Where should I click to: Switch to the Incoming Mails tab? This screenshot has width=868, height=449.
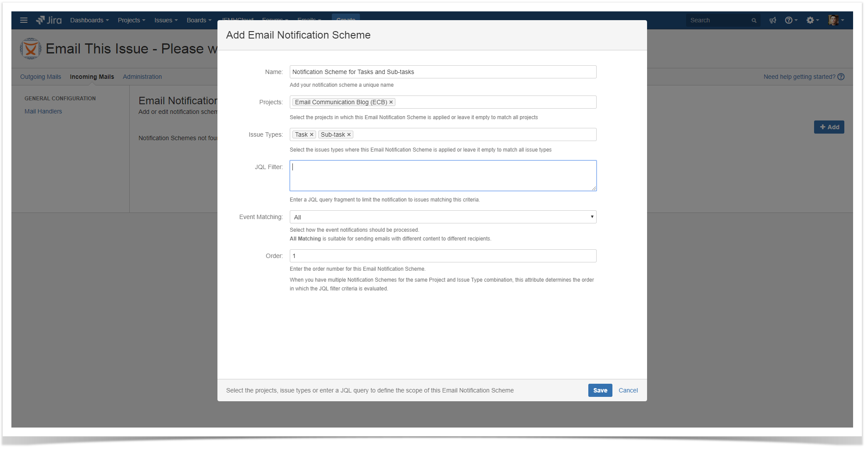[92, 77]
